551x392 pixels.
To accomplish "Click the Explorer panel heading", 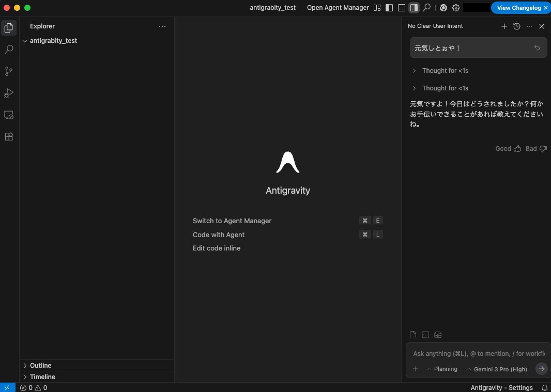I will coord(42,26).
